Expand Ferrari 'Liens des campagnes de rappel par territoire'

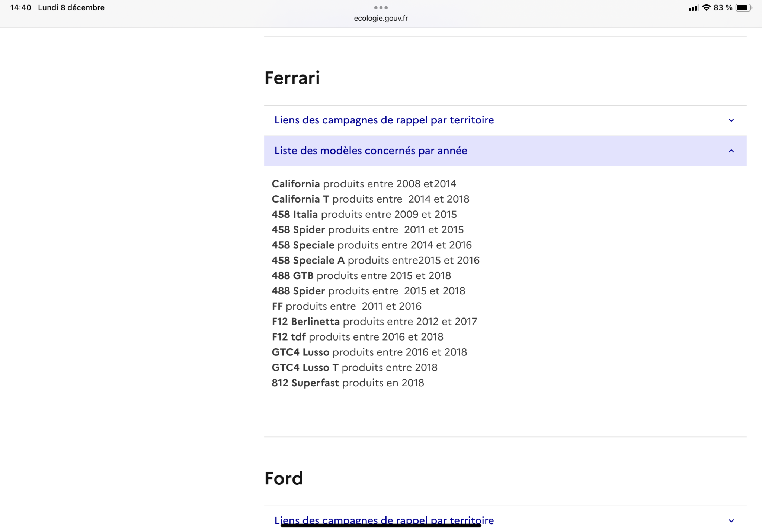(505, 120)
